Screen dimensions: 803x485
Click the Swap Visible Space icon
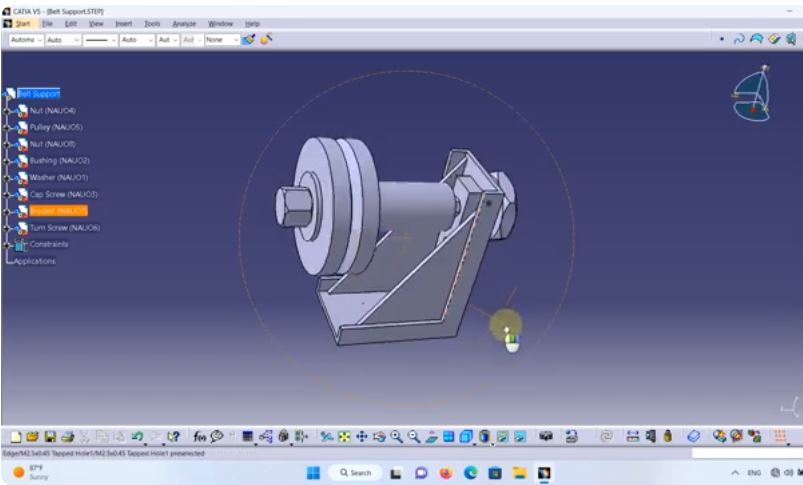click(x=520, y=436)
